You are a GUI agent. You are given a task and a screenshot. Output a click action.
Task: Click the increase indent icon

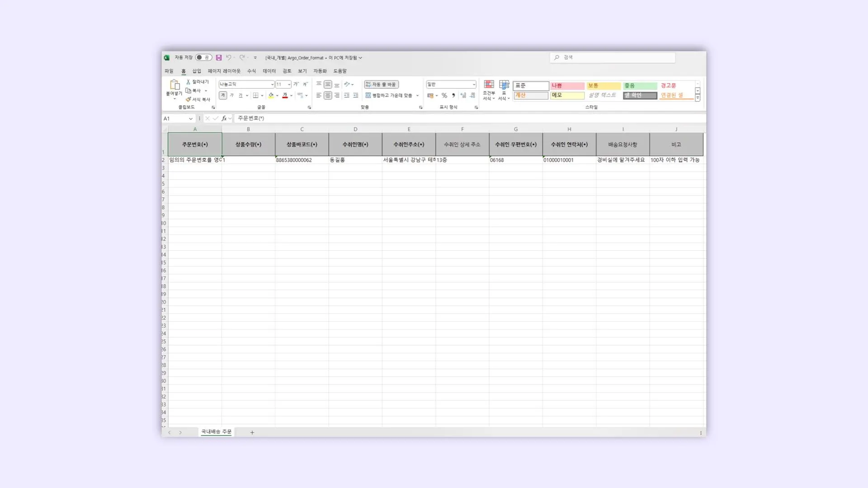pyautogui.click(x=356, y=95)
